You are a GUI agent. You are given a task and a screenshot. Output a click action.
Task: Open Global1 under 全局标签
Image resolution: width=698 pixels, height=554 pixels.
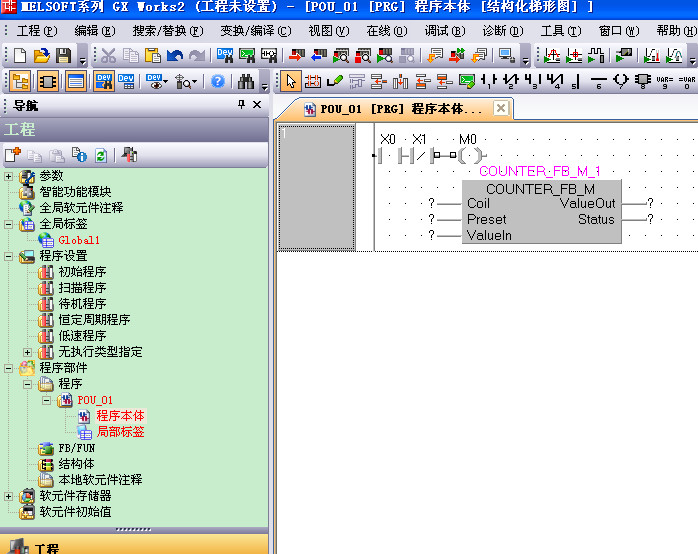(79, 240)
